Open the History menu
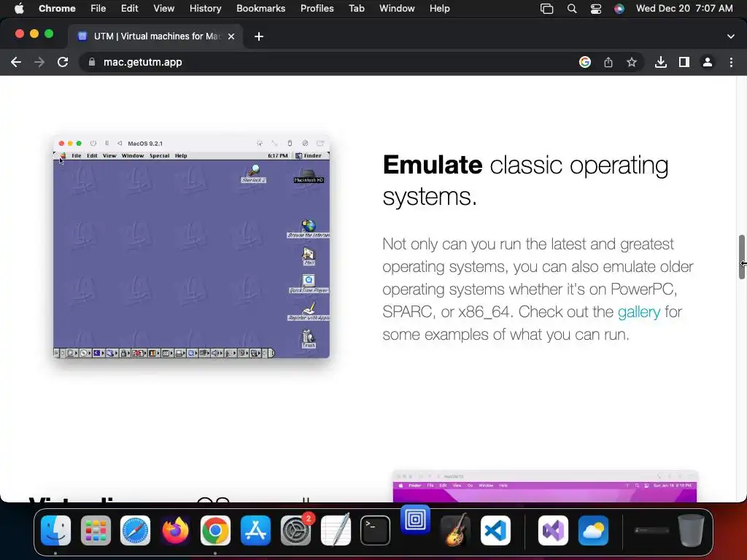 205,9
